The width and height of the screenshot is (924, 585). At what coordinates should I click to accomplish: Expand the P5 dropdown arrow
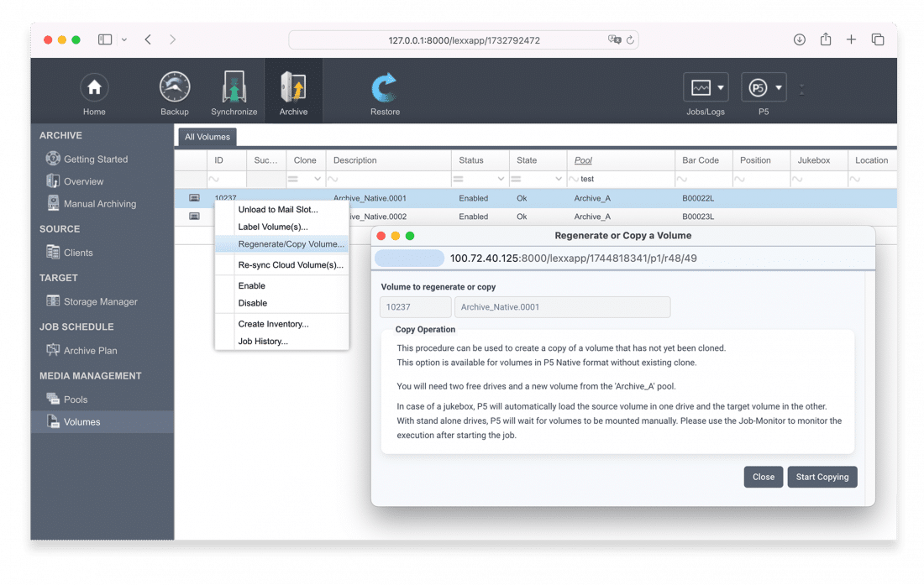[778, 86]
